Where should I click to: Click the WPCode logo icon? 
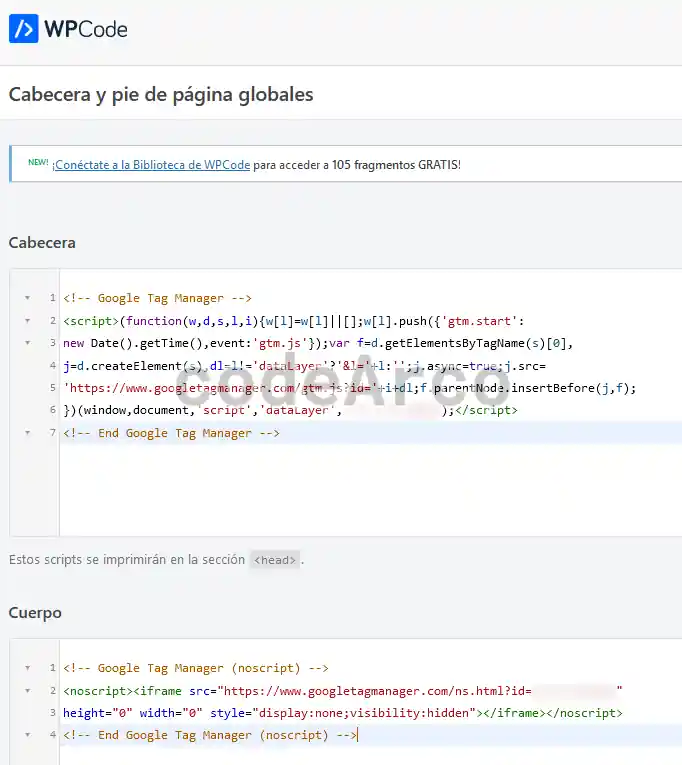pyautogui.click(x=23, y=28)
